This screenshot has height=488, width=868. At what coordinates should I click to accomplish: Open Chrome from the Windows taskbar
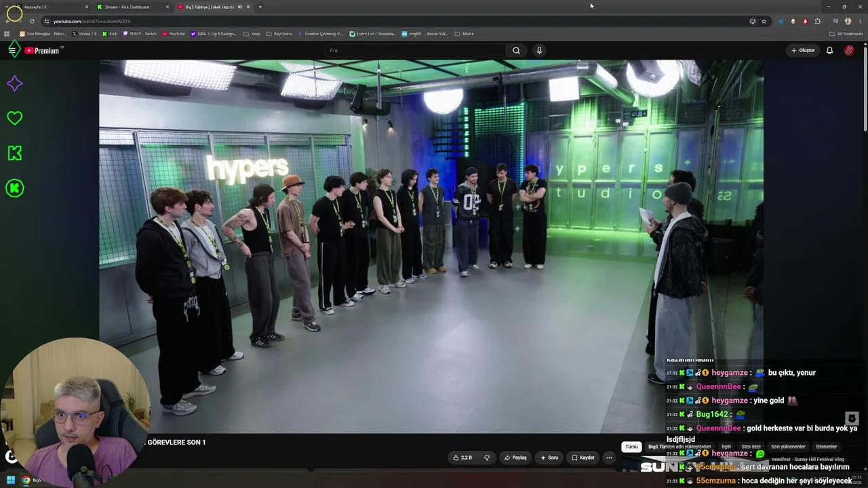26,481
